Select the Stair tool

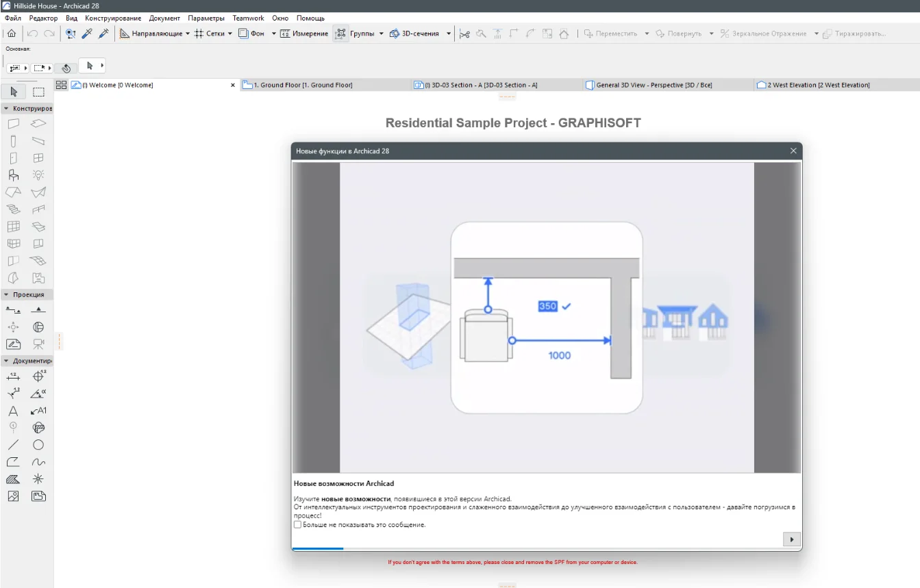(x=13, y=209)
